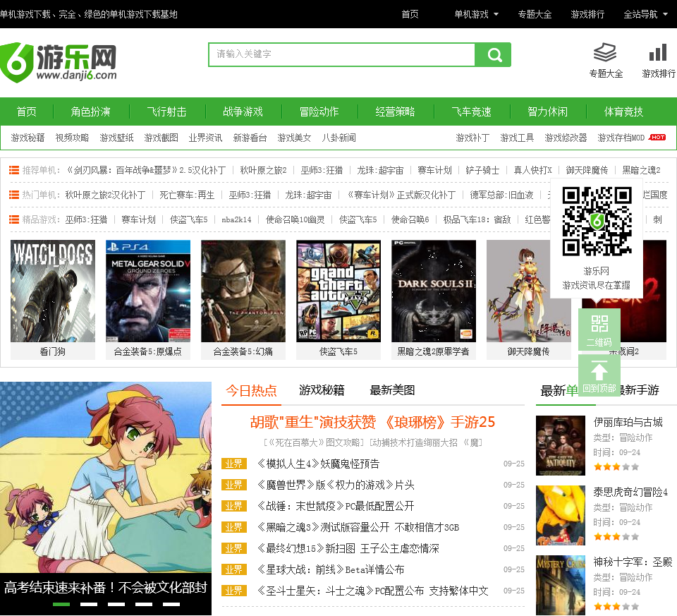Read 《星球大战:前线》Beta详情公布 article

click(x=330, y=569)
